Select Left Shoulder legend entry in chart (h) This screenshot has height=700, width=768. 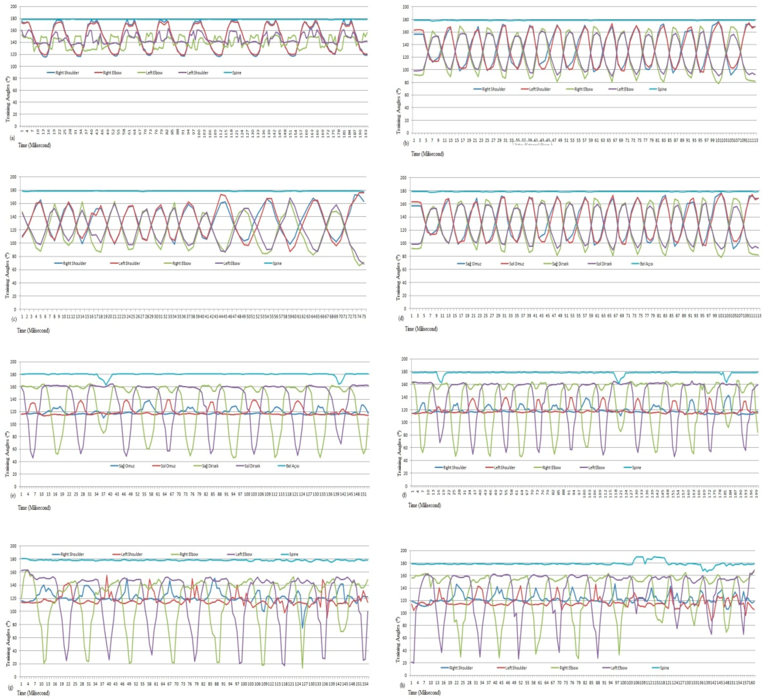[516, 668]
